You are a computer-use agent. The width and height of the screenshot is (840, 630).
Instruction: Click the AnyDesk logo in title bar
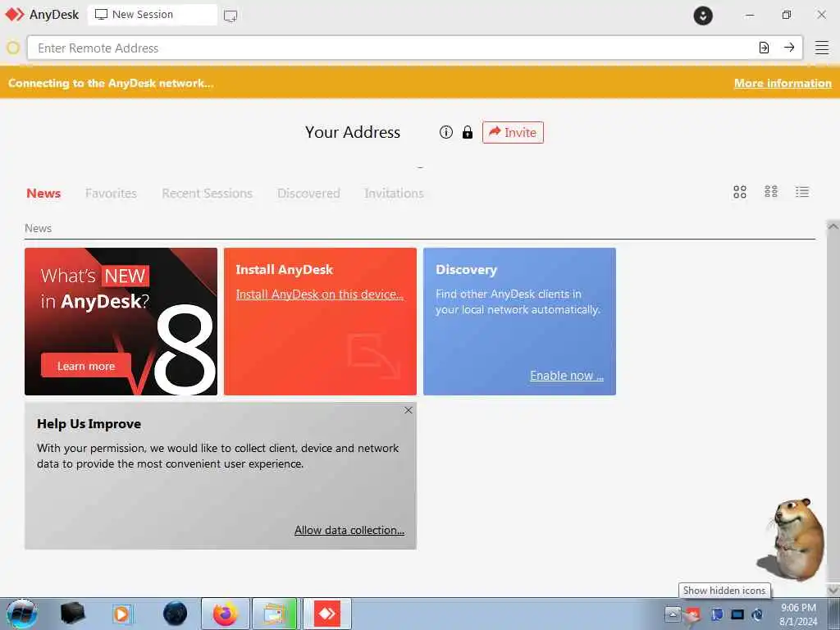[15, 15]
